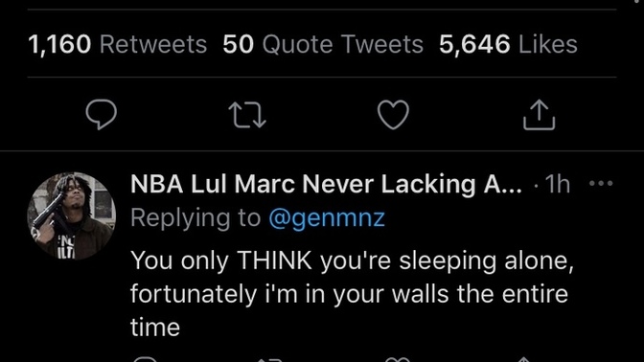Tap the cut-off share icon below Marc's reply

coord(523,359)
